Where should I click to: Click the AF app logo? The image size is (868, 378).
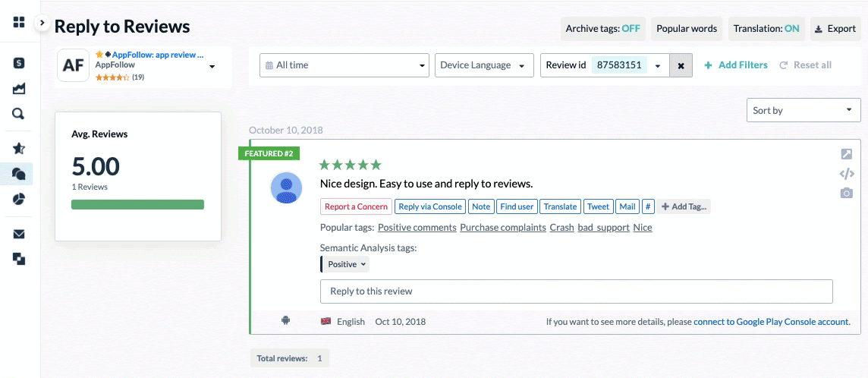click(73, 65)
